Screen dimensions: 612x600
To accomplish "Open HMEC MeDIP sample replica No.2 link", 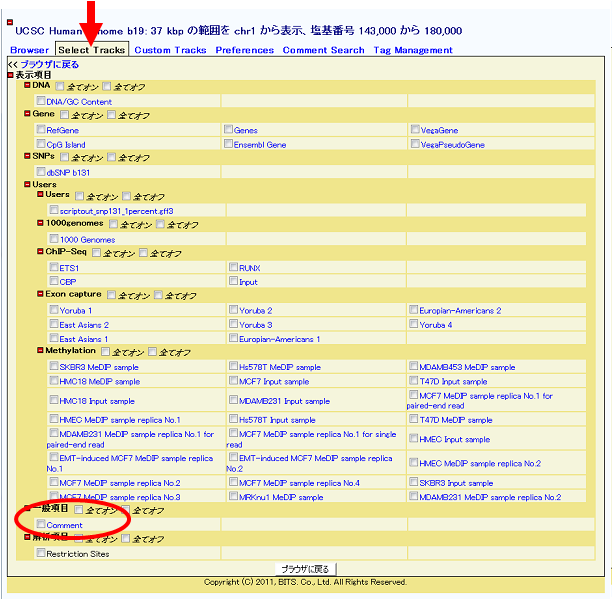I will tap(480, 464).
